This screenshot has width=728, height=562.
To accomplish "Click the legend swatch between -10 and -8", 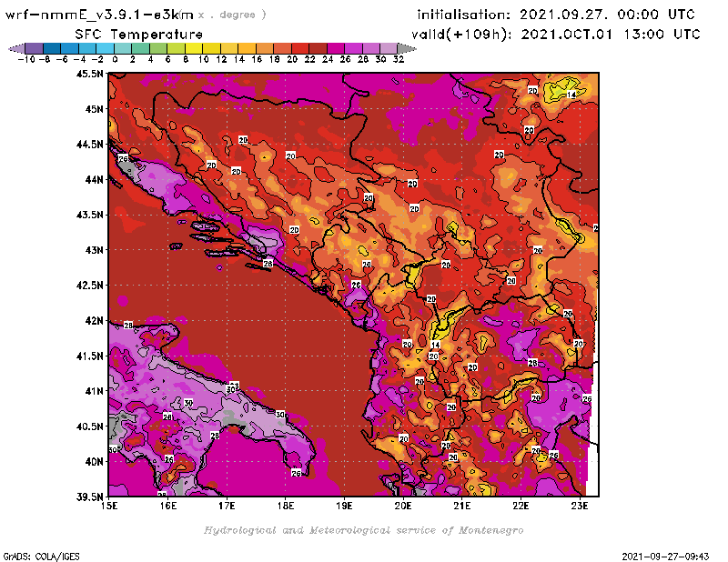I will pyautogui.click(x=35, y=48).
